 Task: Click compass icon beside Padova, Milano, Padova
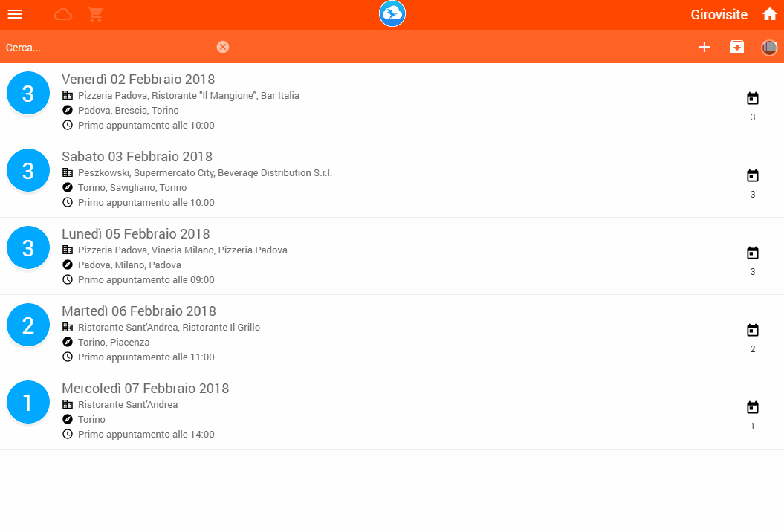point(68,265)
